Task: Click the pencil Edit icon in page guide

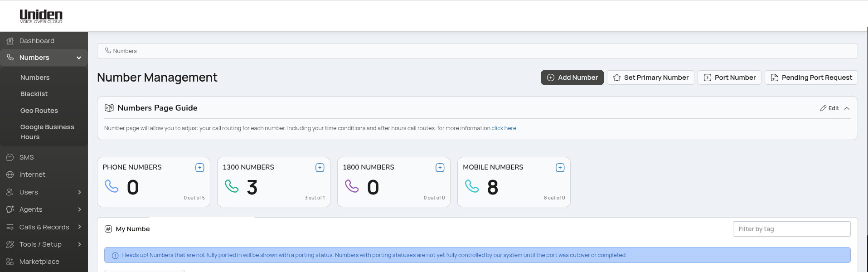Action: pyautogui.click(x=823, y=108)
